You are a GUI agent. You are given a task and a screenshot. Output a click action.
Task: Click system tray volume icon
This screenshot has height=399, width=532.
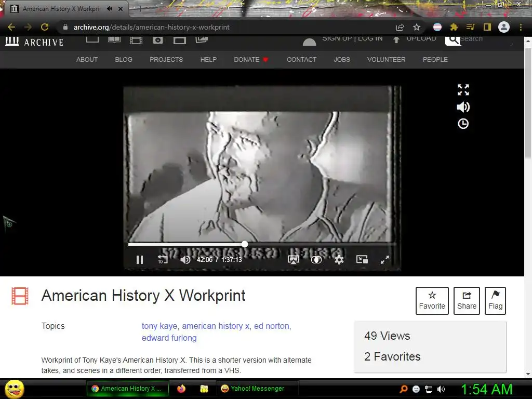[441, 389]
